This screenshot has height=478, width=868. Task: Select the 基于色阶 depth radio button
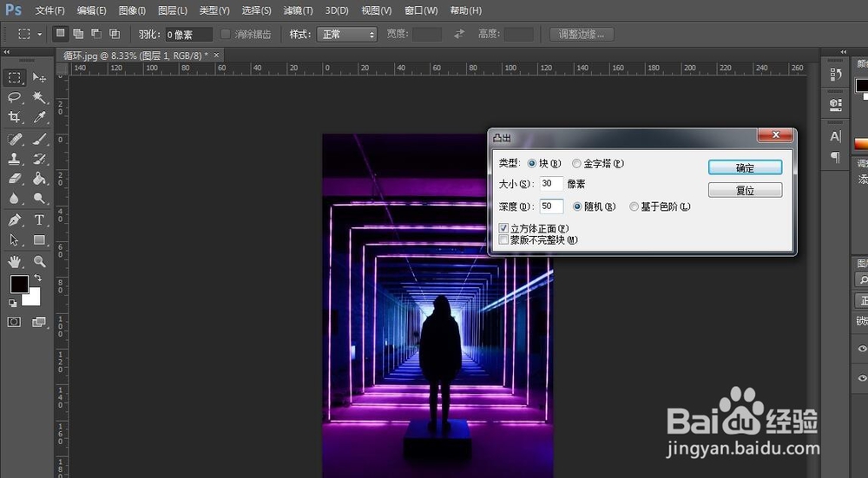634,207
